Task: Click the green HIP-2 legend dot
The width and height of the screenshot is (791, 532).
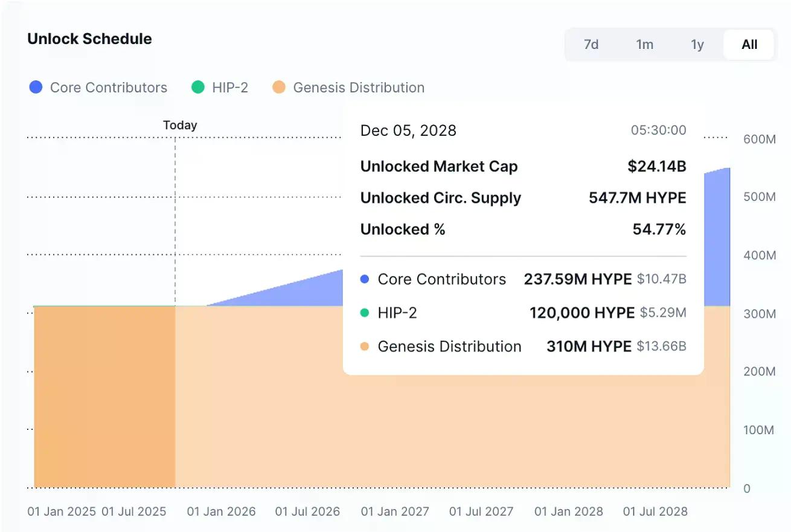Action: click(198, 88)
